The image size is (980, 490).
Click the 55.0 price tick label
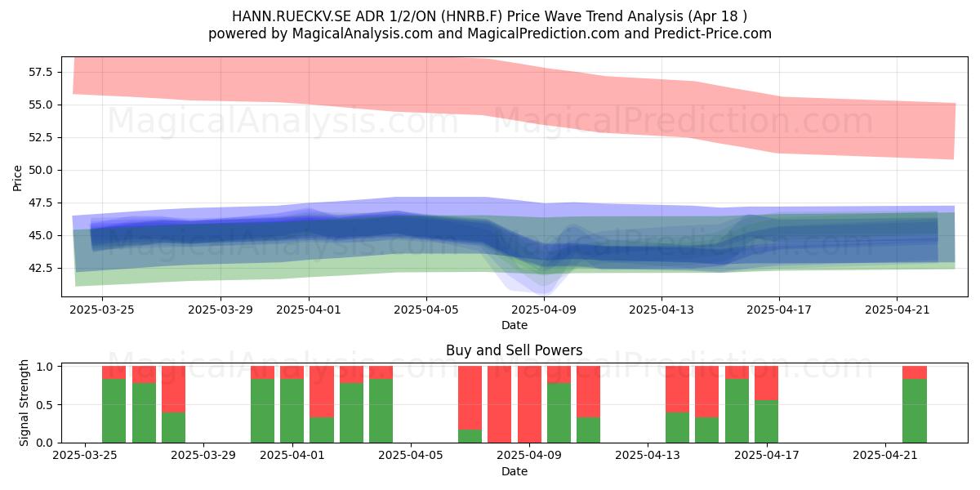pyautogui.click(x=42, y=105)
